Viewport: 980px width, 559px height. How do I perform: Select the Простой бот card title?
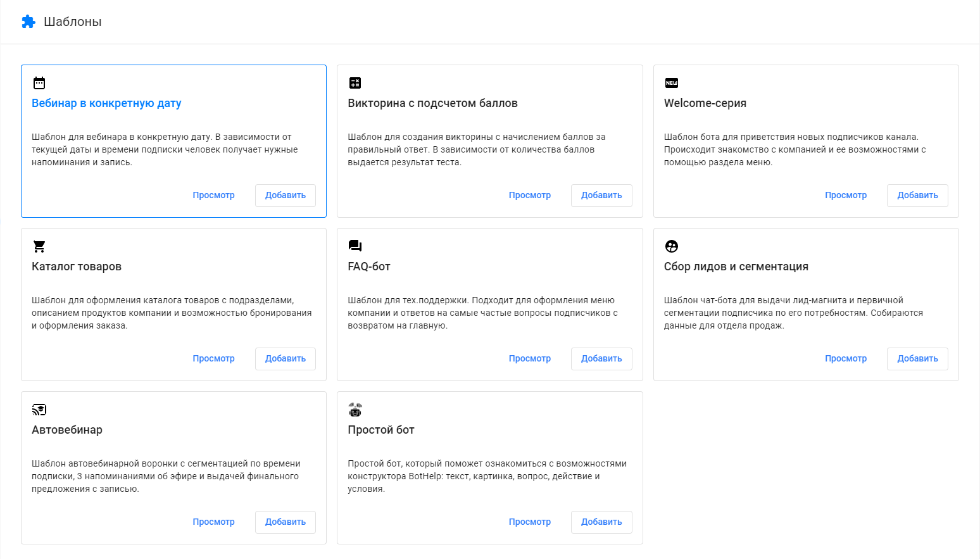pyautogui.click(x=380, y=430)
